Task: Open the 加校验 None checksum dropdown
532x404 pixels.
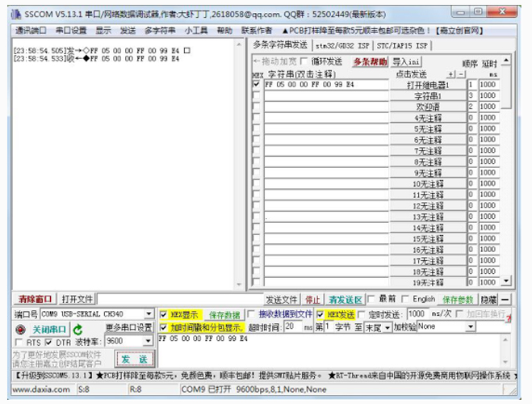Action: 471,327
